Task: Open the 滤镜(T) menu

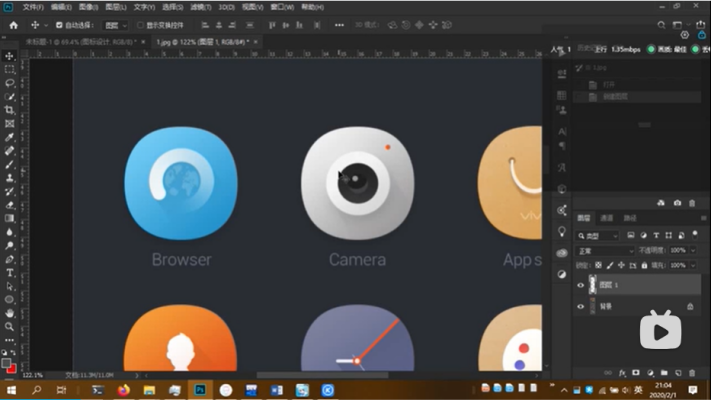Action: click(200, 7)
